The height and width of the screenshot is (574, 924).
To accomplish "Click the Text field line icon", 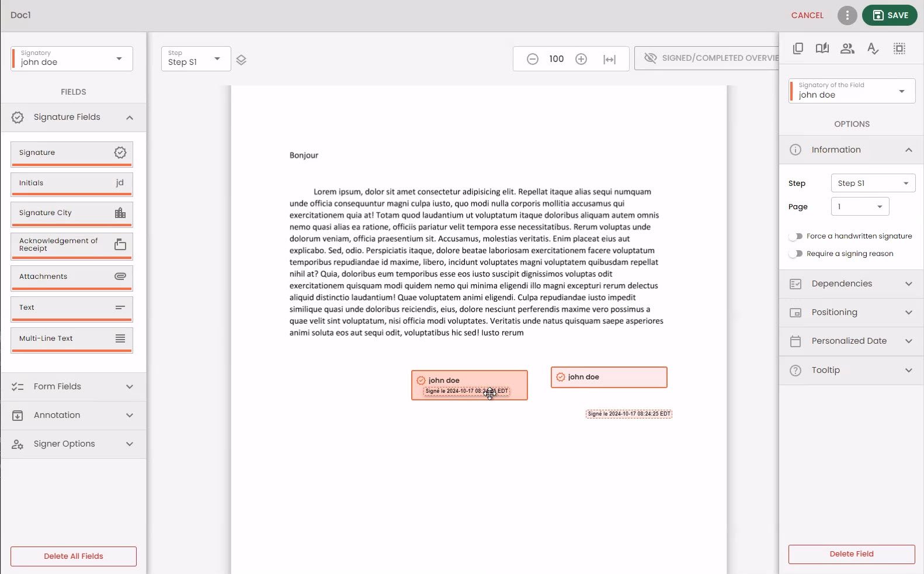I will (x=120, y=307).
